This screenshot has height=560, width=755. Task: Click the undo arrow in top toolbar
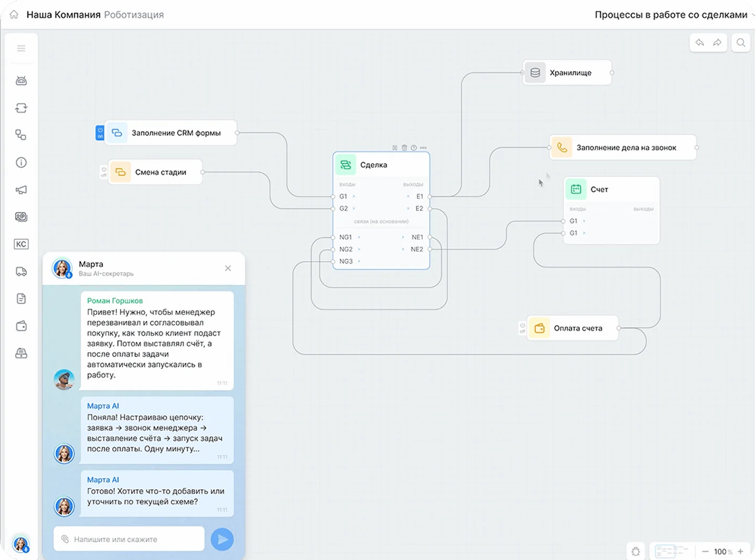tap(699, 43)
